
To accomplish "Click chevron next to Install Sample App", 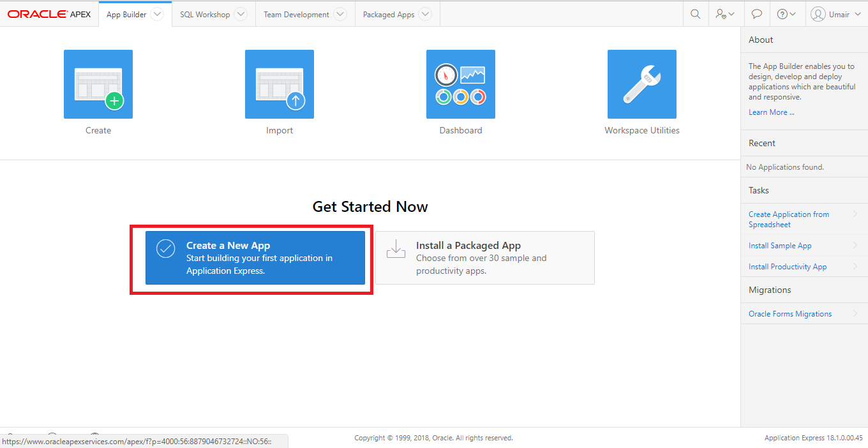I will coord(855,246).
